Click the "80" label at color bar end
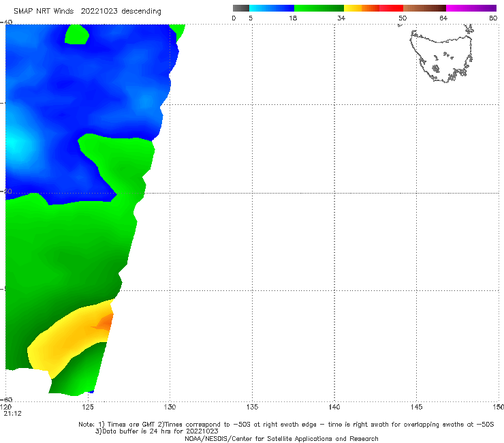504x443 pixels. (493, 18)
